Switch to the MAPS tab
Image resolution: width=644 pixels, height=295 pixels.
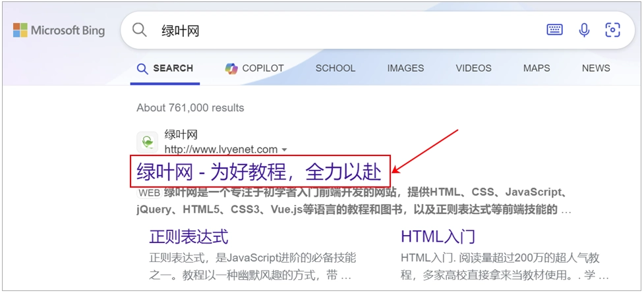[x=537, y=68]
